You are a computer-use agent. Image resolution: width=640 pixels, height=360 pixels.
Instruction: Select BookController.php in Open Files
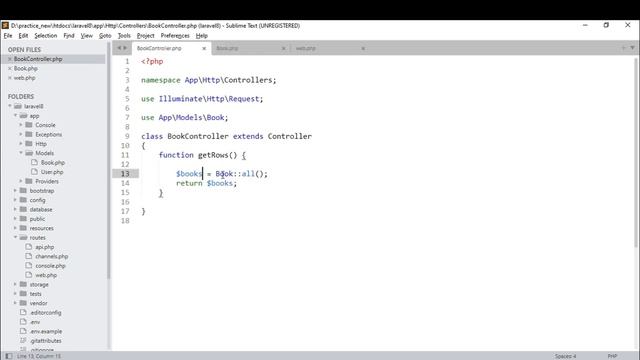pos(38,59)
